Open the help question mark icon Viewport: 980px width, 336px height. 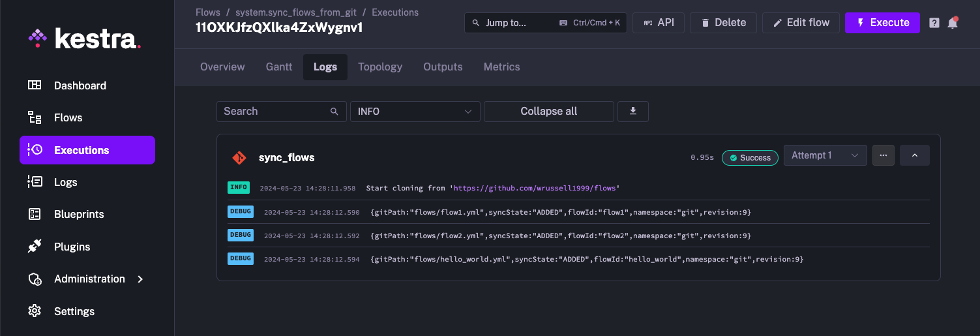point(934,23)
